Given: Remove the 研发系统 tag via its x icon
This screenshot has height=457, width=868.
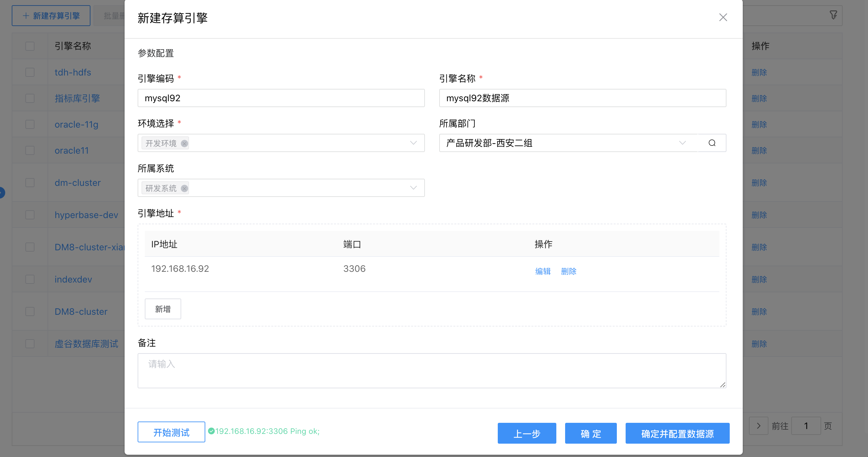Looking at the screenshot, I should click(x=184, y=188).
